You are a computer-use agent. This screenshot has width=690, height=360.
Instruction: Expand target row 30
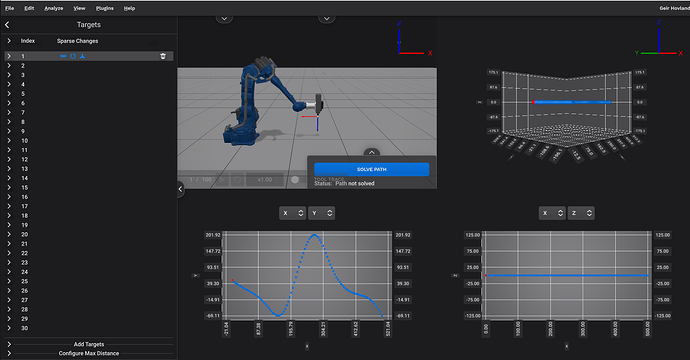pyautogui.click(x=9, y=328)
